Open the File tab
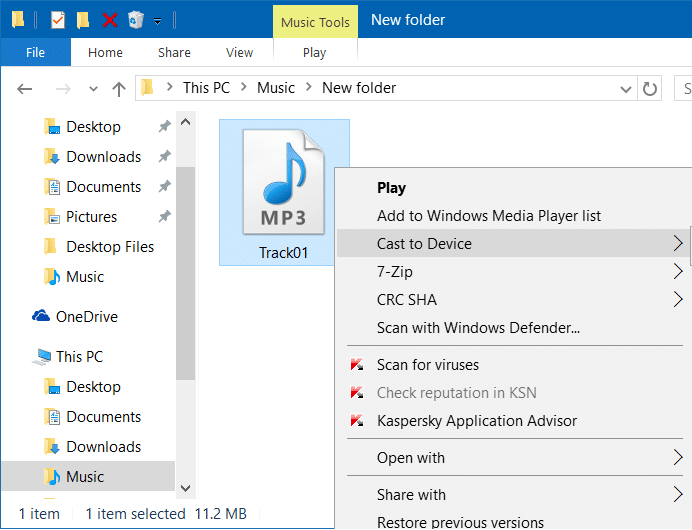This screenshot has height=530, width=692. 35,53
